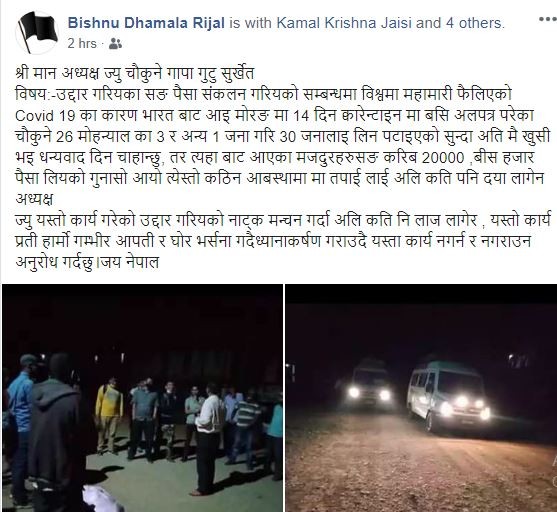This screenshot has height=512, width=557.
Task: Click the first line addressing the chairman
Action: click(x=135, y=74)
